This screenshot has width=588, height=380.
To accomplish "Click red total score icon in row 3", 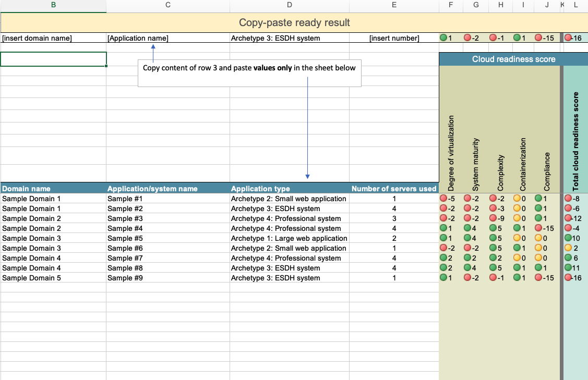I will (568, 38).
